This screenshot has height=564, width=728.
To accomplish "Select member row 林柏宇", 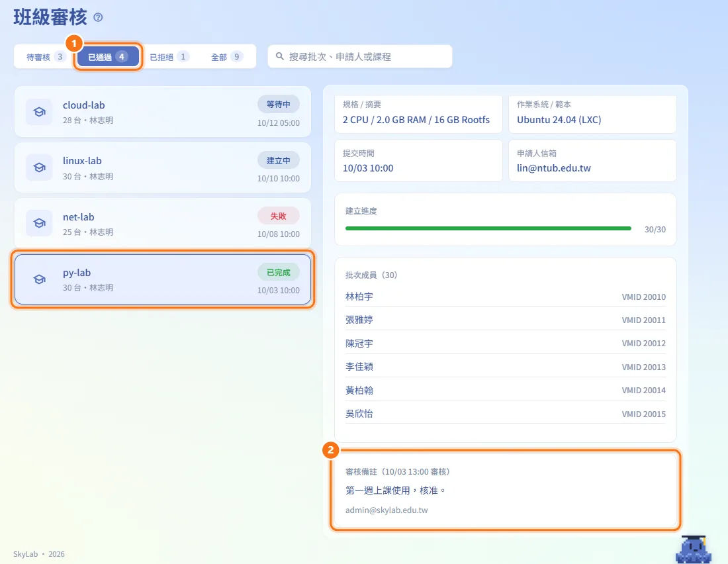I will point(505,297).
